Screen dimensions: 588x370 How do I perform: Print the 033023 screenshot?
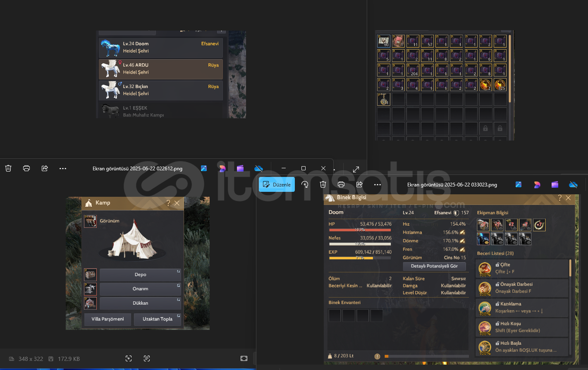[341, 184]
